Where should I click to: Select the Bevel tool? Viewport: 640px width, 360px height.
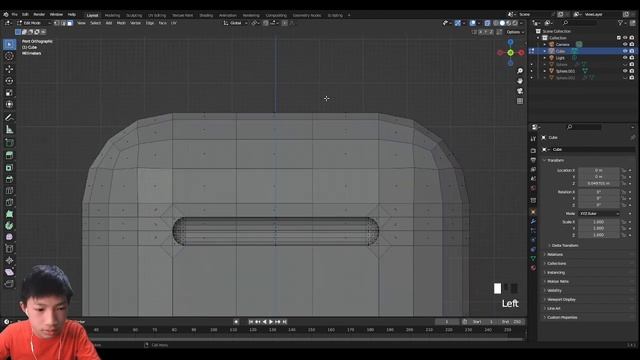point(9,179)
